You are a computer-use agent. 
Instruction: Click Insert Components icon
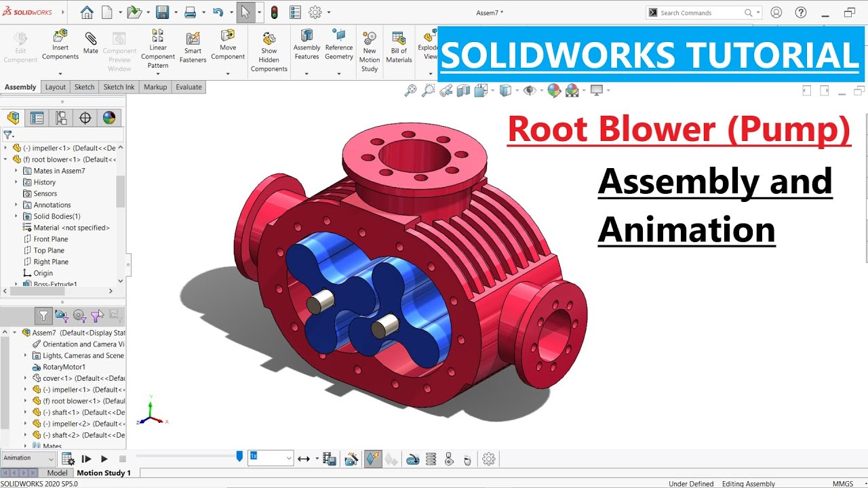[60, 45]
